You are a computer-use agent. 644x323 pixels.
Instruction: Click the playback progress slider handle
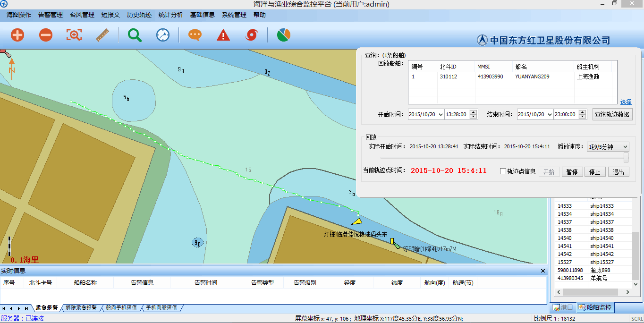click(x=626, y=157)
